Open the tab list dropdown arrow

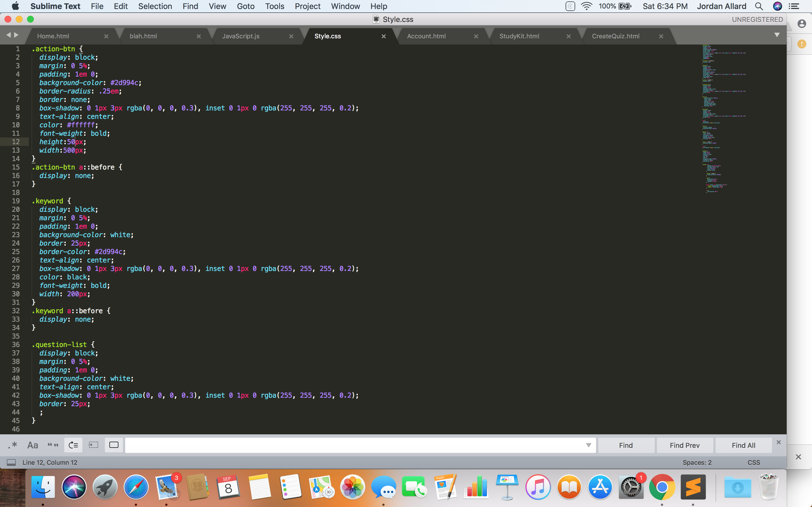tap(776, 35)
